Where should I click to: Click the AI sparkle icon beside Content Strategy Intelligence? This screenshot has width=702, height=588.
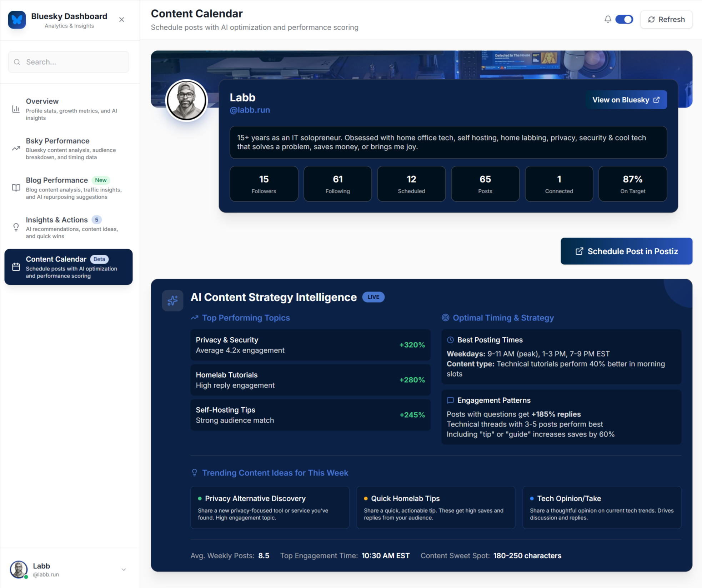[172, 300]
